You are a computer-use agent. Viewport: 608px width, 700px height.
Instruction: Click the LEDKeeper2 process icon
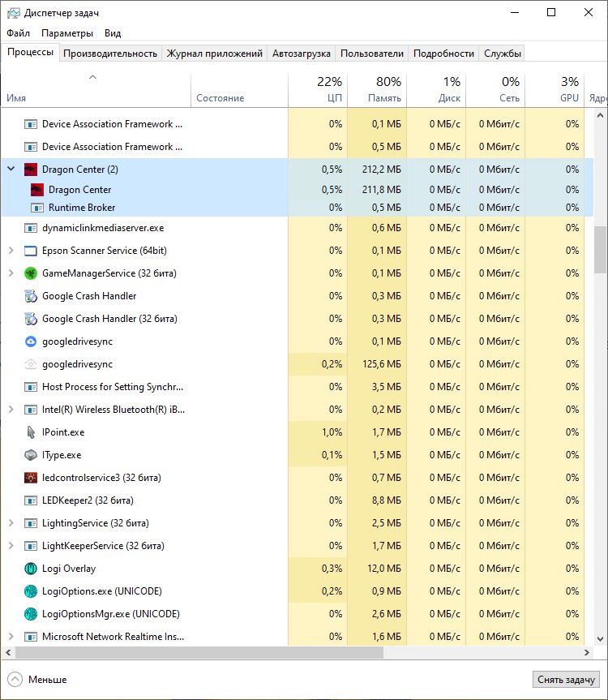tap(30, 500)
